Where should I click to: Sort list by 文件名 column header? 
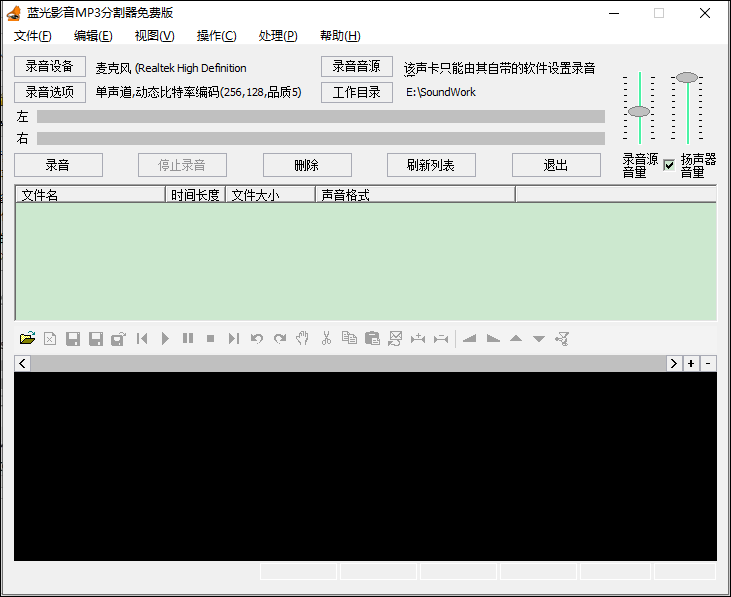click(x=90, y=195)
